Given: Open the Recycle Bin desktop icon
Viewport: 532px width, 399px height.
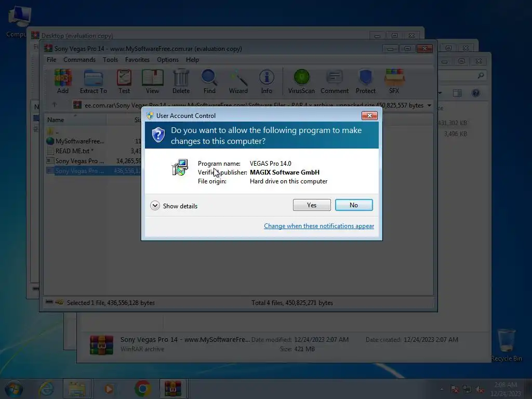Looking at the screenshot, I should (x=506, y=345).
